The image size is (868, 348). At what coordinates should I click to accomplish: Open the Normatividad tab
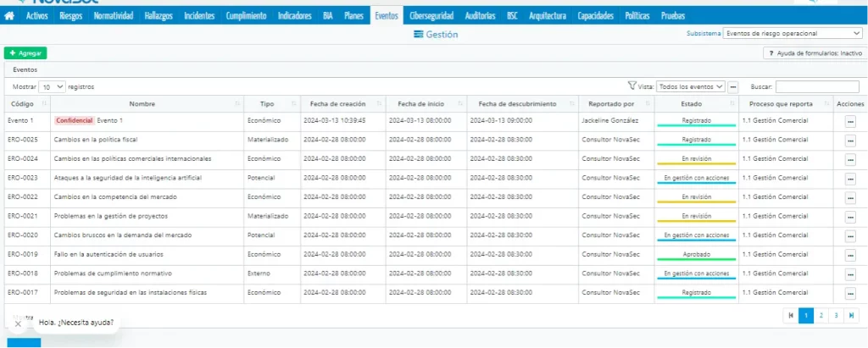114,16
